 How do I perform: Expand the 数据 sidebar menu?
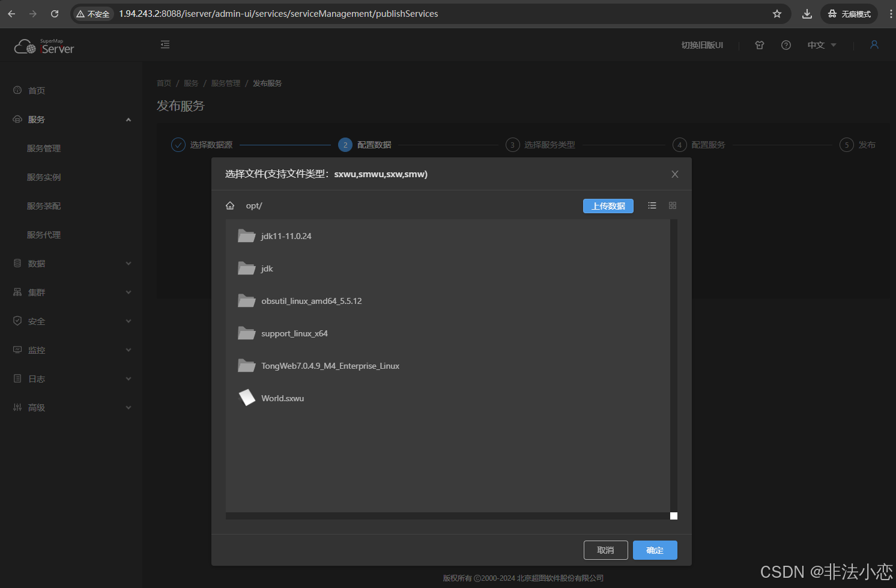click(x=72, y=264)
